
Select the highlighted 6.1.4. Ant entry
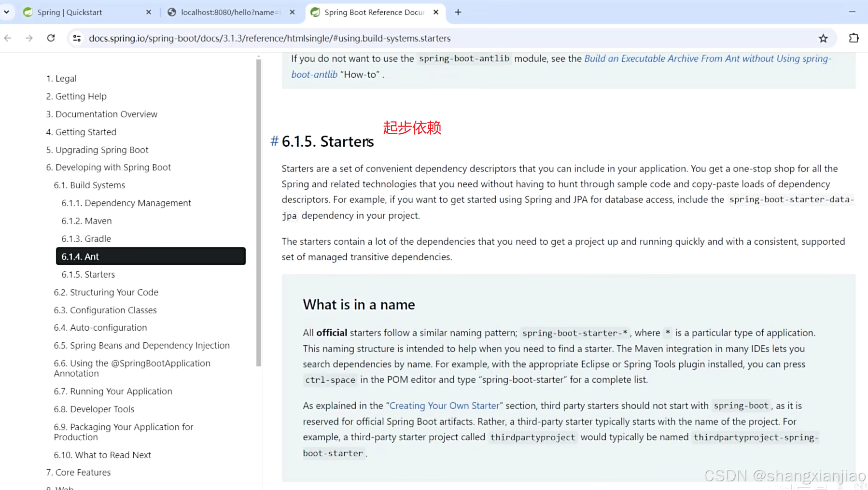pos(151,256)
